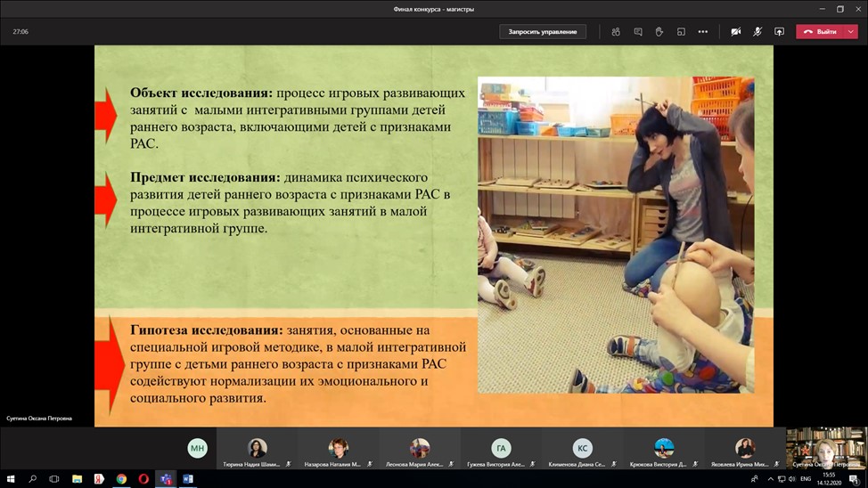Image resolution: width=868 pixels, height=488 pixels.
Task: Select the МН participant avatar
Action: pyautogui.click(x=197, y=449)
